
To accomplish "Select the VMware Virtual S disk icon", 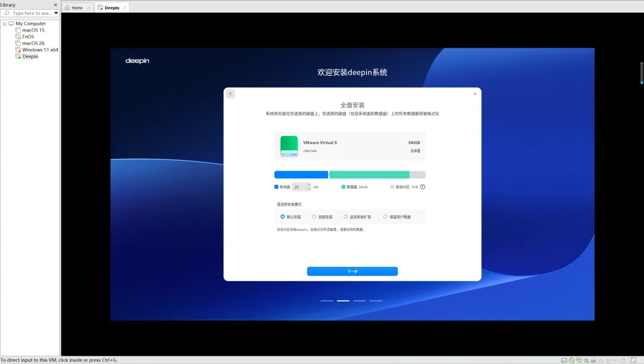I will [289, 146].
